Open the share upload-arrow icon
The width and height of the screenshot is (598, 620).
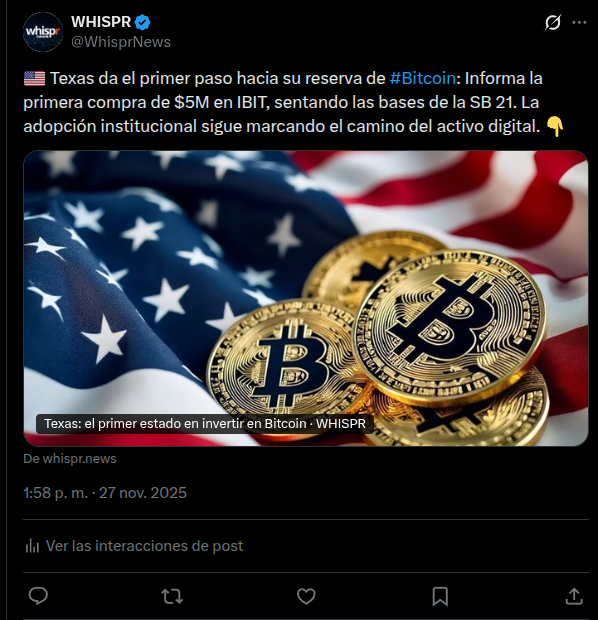[574, 596]
